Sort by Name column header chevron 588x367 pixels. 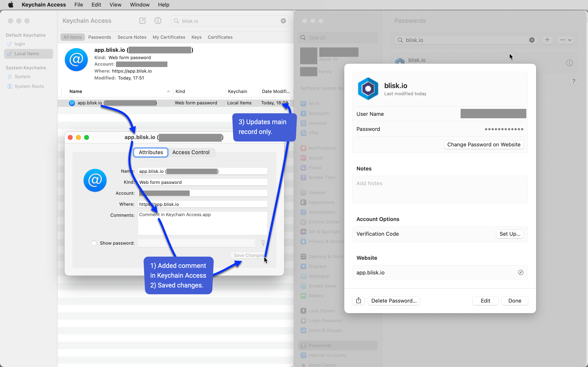[168, 92]
